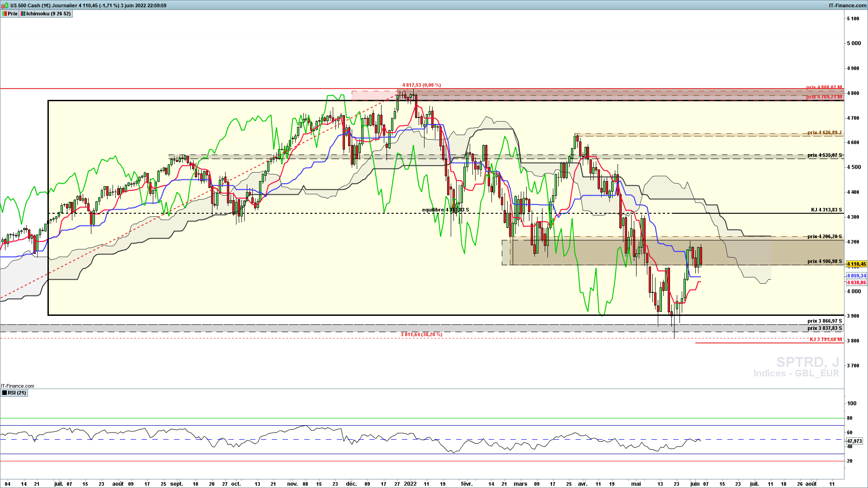868x488 pixels.
Task: Click the 'juin' month label on time axis
Action: pos(695,484)
